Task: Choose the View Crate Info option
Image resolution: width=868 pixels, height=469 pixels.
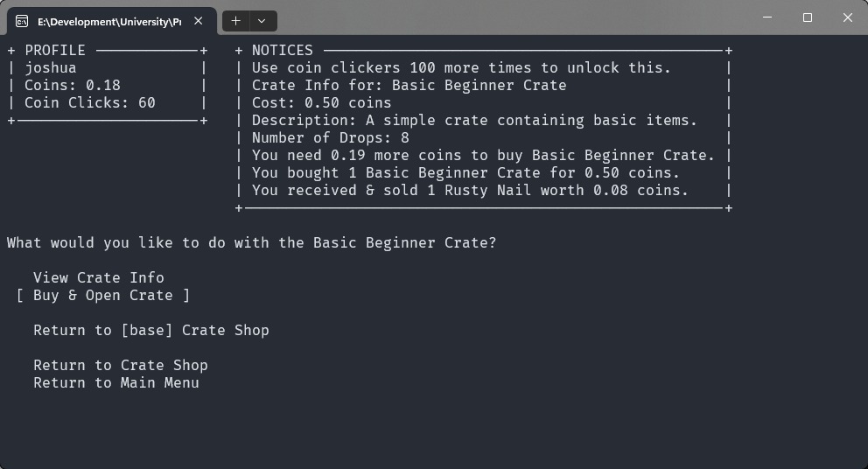Action: pyautogui.click(x=98, y=277)
